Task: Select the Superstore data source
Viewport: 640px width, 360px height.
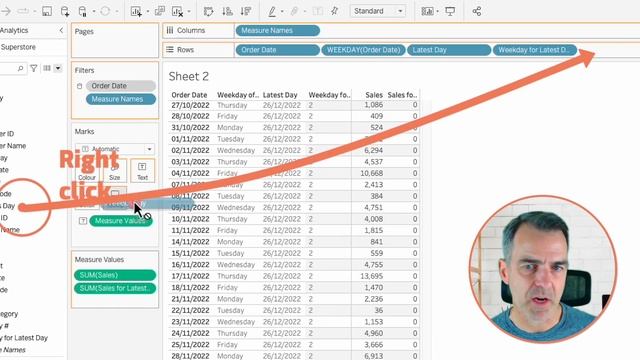Action: tap(18, 47)
